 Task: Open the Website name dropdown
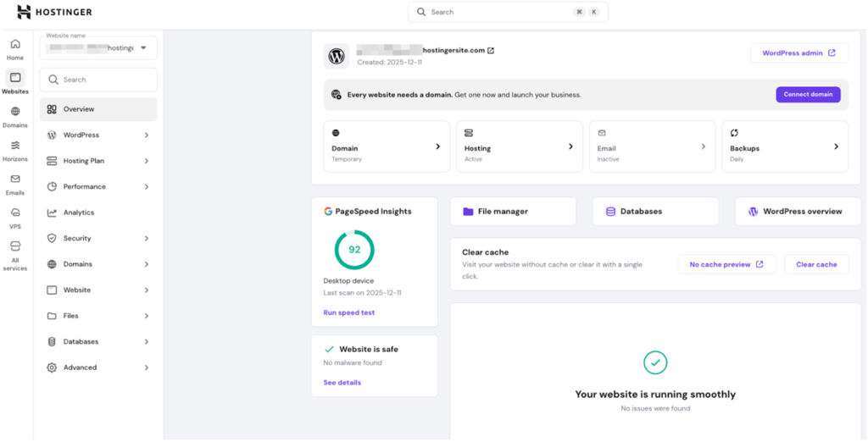[x=98, y=48]
